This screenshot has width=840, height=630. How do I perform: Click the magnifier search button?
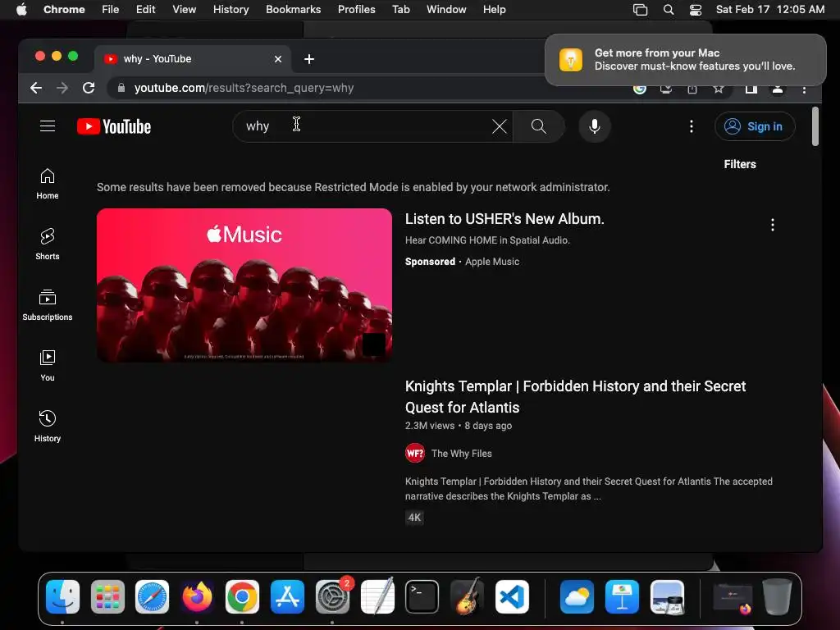pyautogui.click(x=538, y=126)
